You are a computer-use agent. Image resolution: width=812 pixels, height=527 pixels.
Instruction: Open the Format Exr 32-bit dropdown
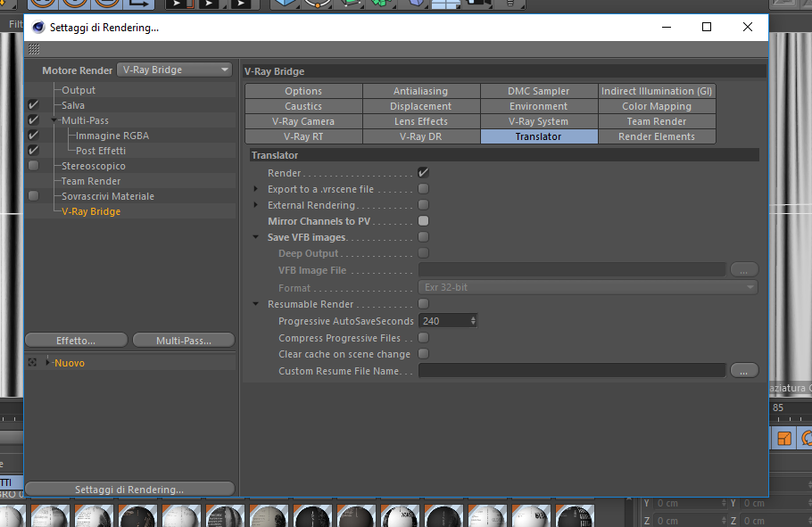pos(588,287)
